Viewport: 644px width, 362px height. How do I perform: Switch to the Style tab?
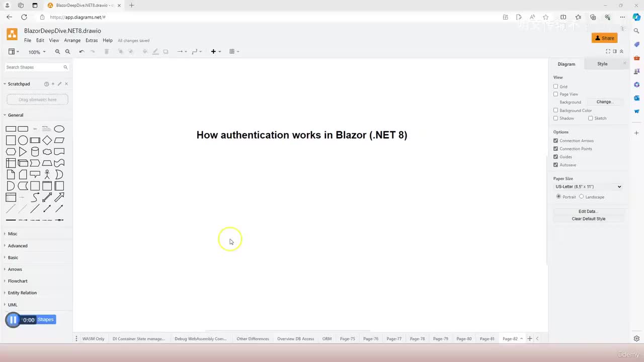pyautogui.click(x=602, y=64)
